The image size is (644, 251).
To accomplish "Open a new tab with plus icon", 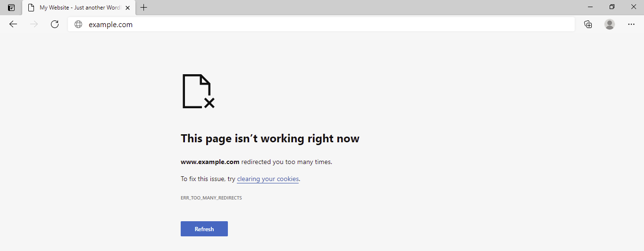I will pos(144,8).
